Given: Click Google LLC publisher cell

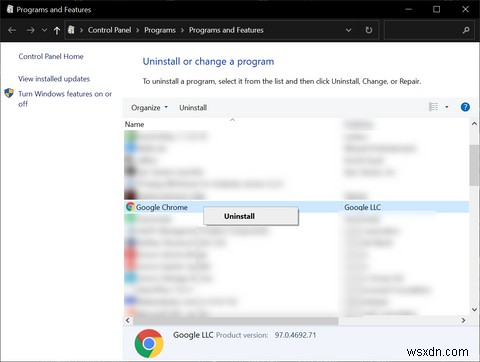Looking at the screenshot, I should click(362, 207).
